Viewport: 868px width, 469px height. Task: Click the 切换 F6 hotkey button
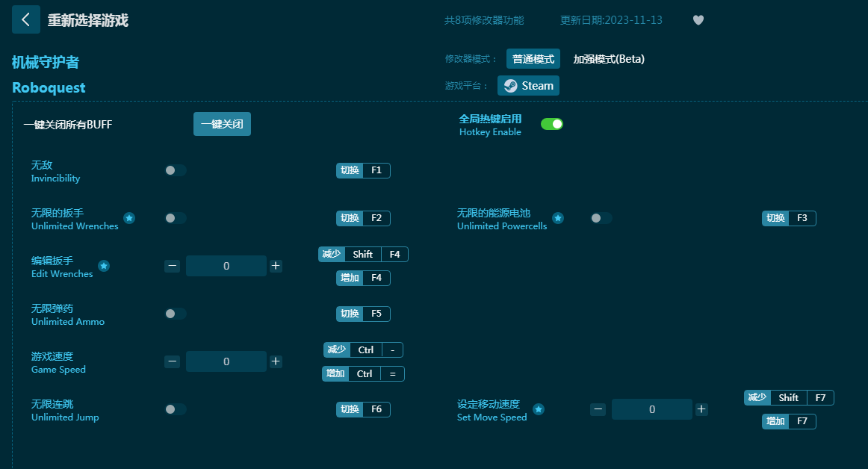(363, 409)
